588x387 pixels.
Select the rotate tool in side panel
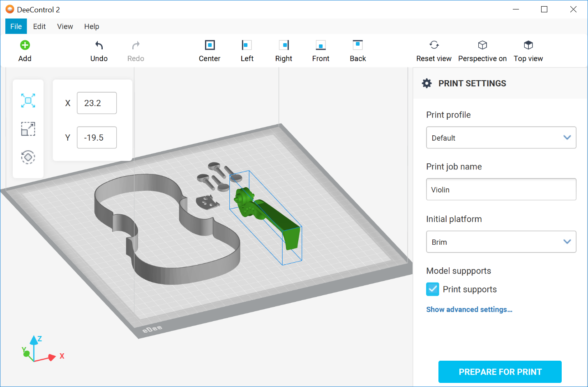(28, 157)
